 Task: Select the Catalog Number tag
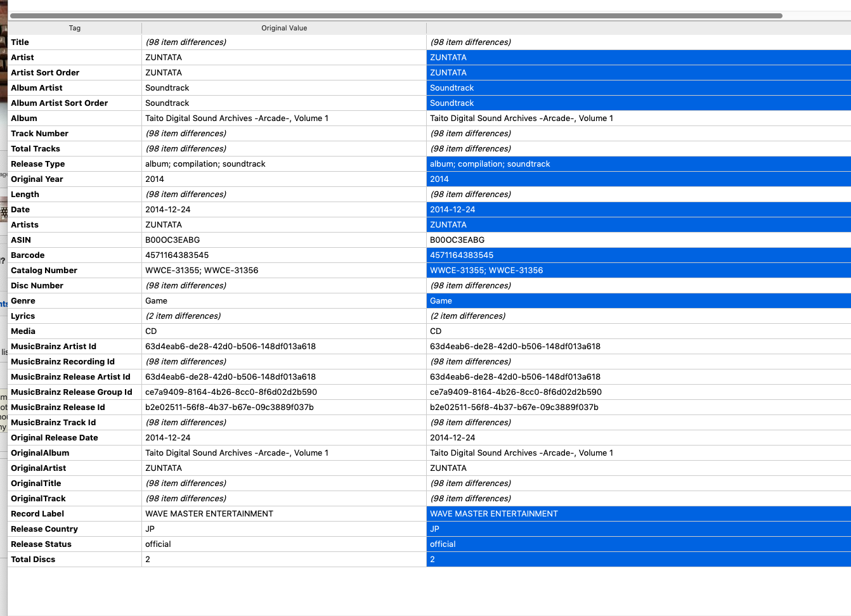(x=44, y=271)
